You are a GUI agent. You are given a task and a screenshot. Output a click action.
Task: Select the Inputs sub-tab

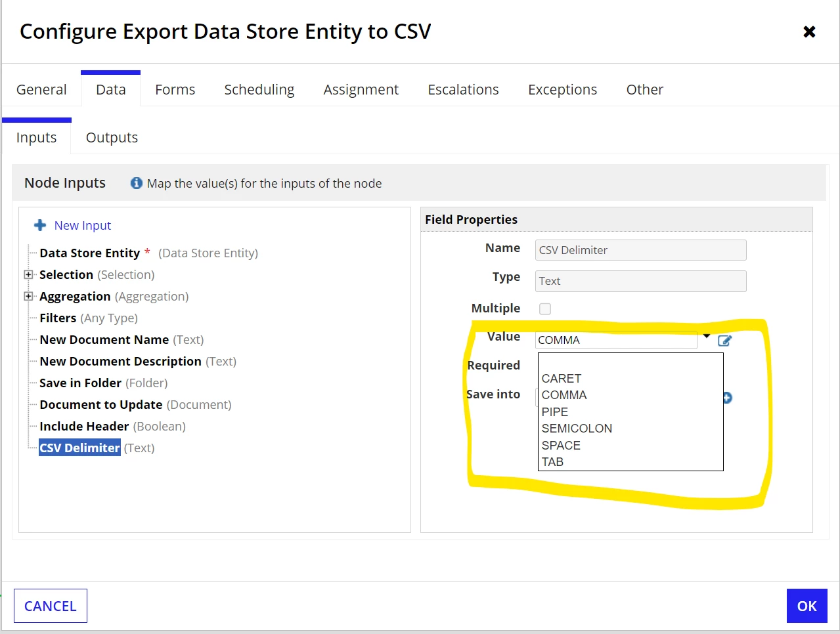coord(36,137)
